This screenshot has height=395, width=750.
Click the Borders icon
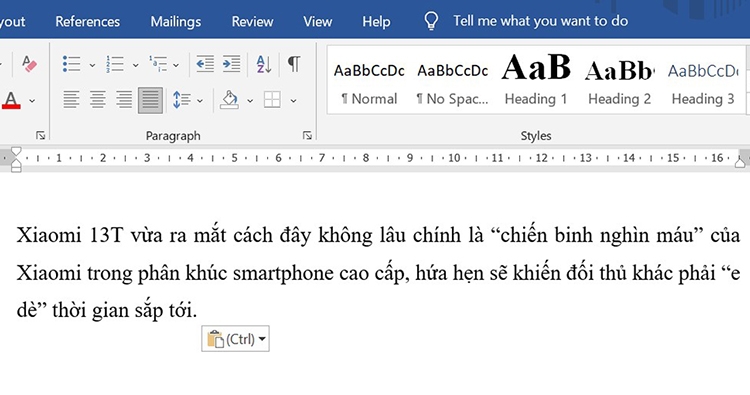[272, 100]
